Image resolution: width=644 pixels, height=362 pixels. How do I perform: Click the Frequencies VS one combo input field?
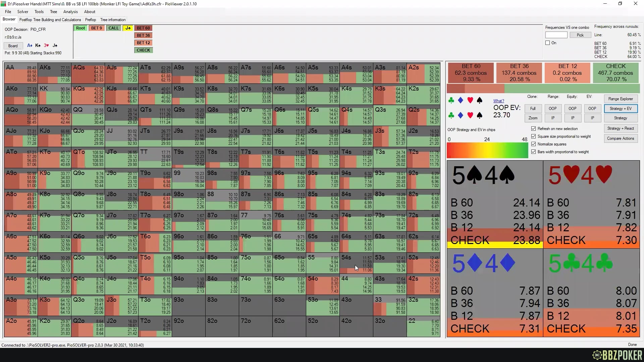coord(556,35)
